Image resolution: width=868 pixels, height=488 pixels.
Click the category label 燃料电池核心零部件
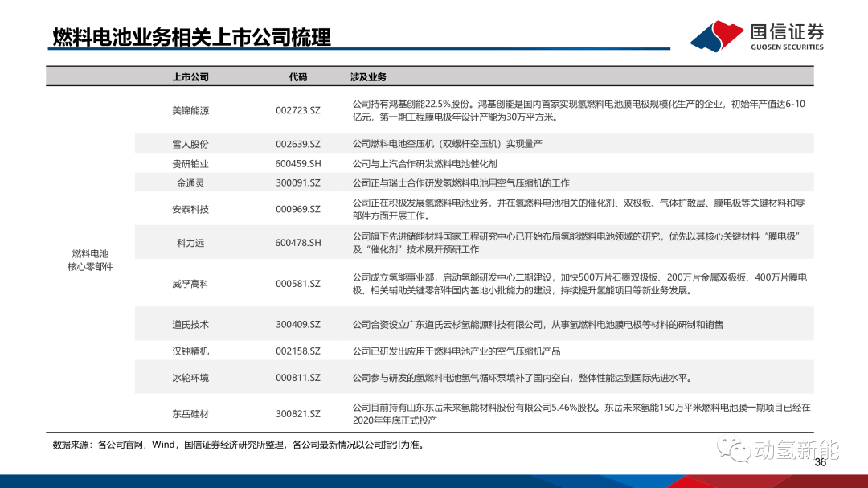90,260
